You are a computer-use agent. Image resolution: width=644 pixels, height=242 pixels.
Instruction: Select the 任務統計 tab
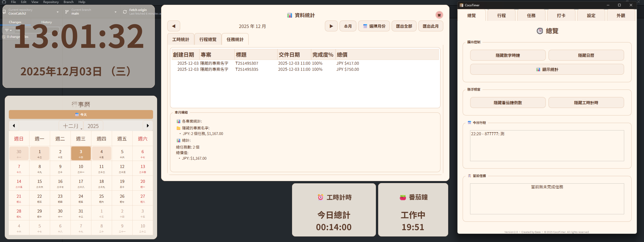tap(235, 40)
